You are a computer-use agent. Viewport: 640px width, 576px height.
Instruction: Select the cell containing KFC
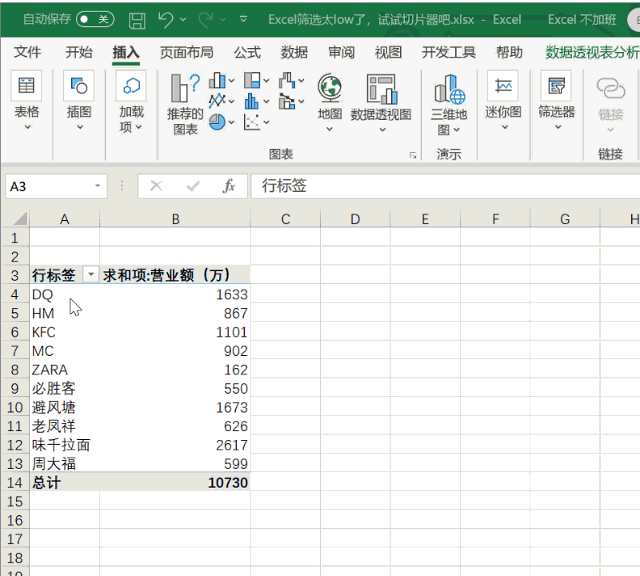point(64,332)
